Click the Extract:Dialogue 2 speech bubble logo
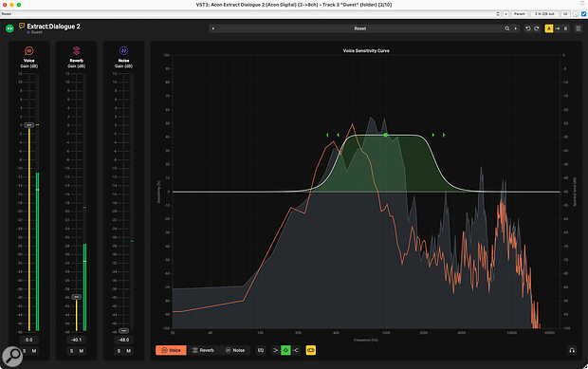Image resolution: width=588 pixels, height=369 pixels. [x=22, y=26]
